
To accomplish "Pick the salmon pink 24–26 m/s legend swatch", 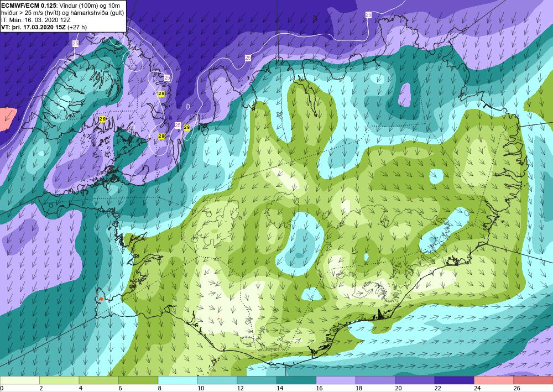I will pyautogui.click(x=494, y=380).
